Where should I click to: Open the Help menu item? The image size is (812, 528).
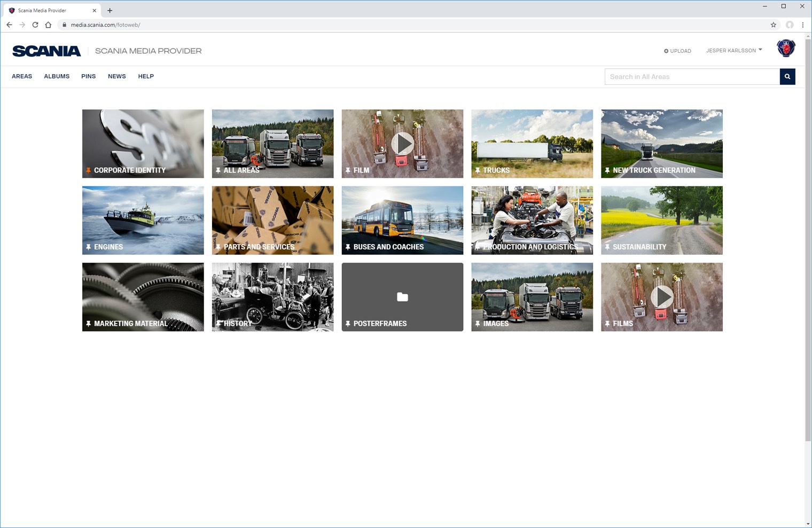[x=146, y=76]
